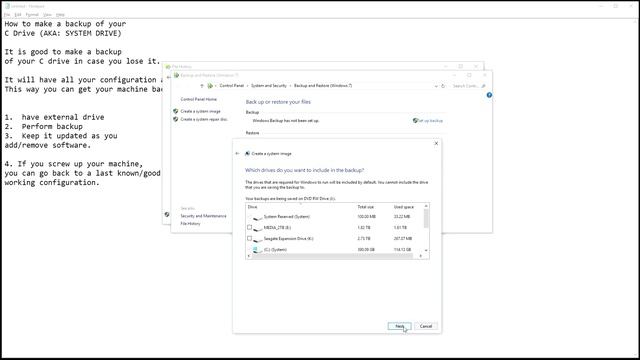Open Notepad File menu
Viewport: 640px width, 360px height.
coord(7,15)
